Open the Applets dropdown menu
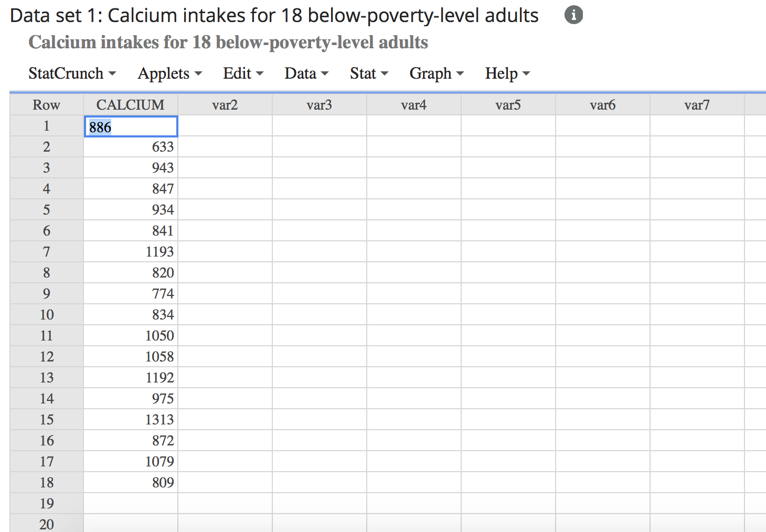This screenshot has height=532, width=766. (x=169, y=73)
